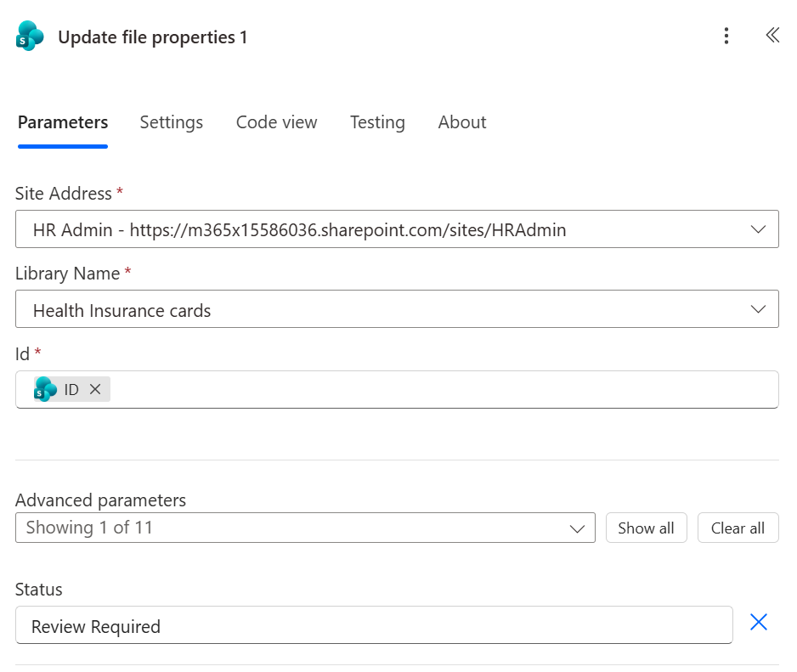Remove Status parameter with blue X
This screenshot has width=797, height=672.
click(x=759, y=622)
